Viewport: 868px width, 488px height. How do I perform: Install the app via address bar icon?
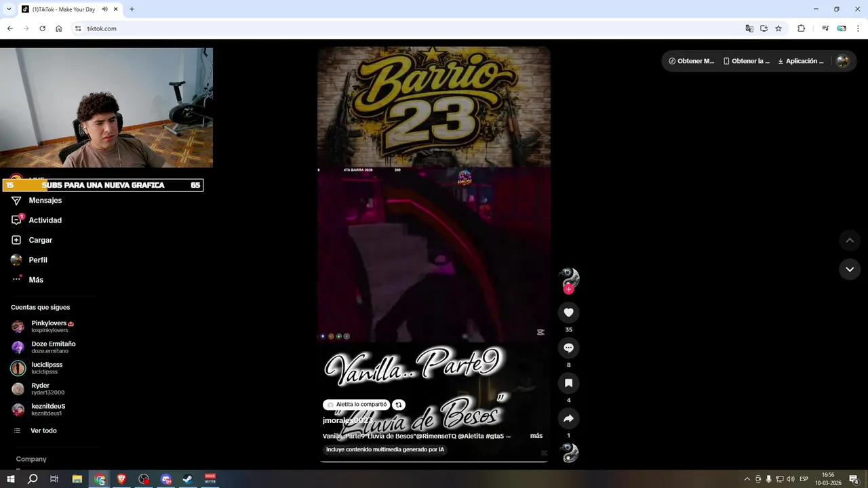click(764, 28)
